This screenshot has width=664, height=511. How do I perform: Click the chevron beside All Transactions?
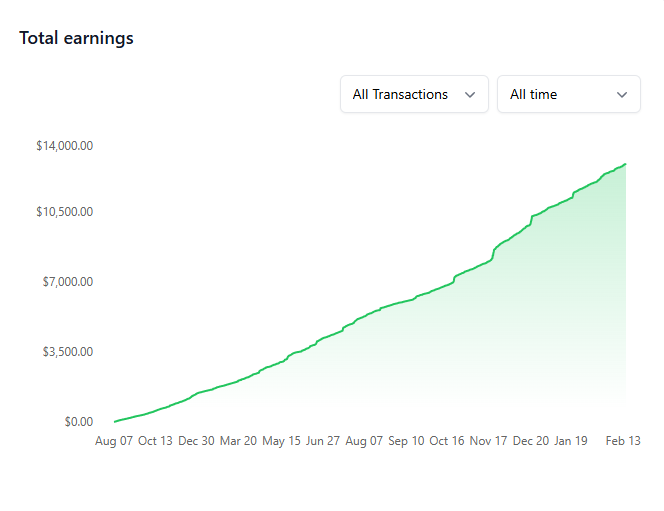(x=470, y=95)
